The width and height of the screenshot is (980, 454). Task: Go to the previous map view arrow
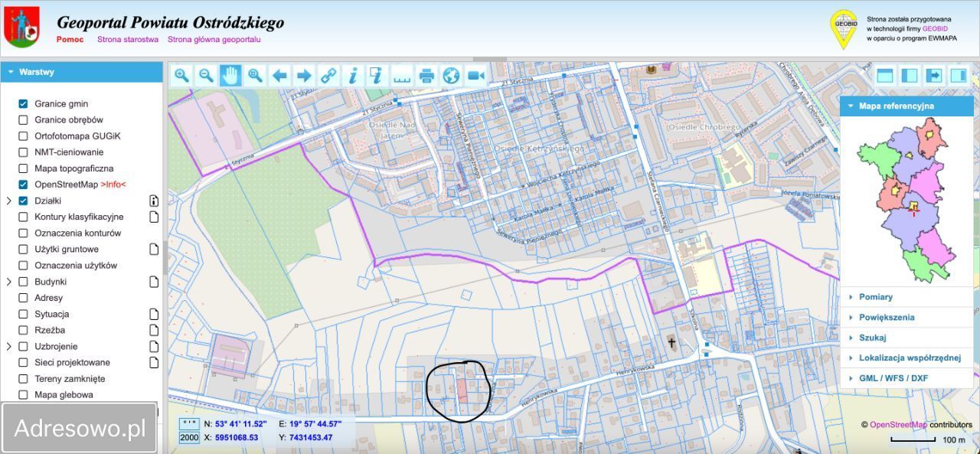coord(279,75)
